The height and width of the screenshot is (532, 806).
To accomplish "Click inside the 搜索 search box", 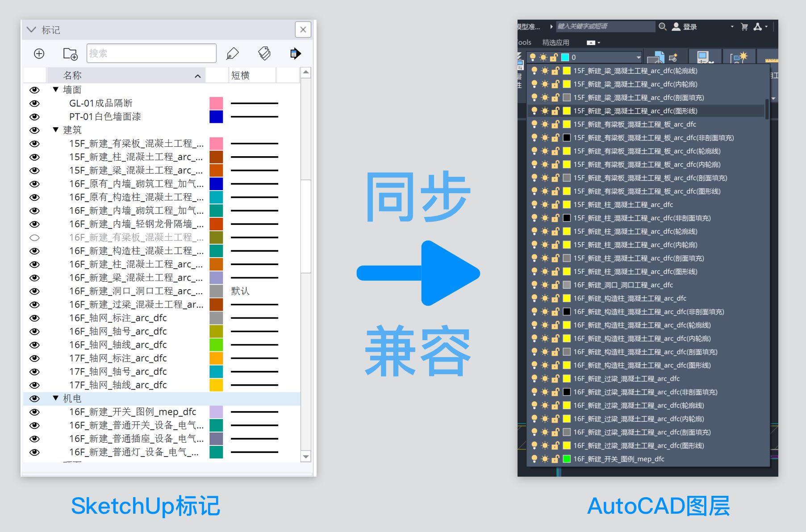I will coord(151,54).
